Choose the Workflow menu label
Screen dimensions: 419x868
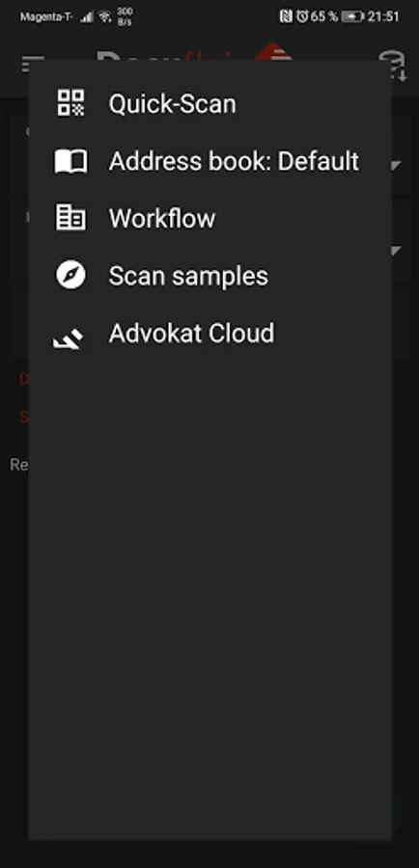click(x=162, y=218)
